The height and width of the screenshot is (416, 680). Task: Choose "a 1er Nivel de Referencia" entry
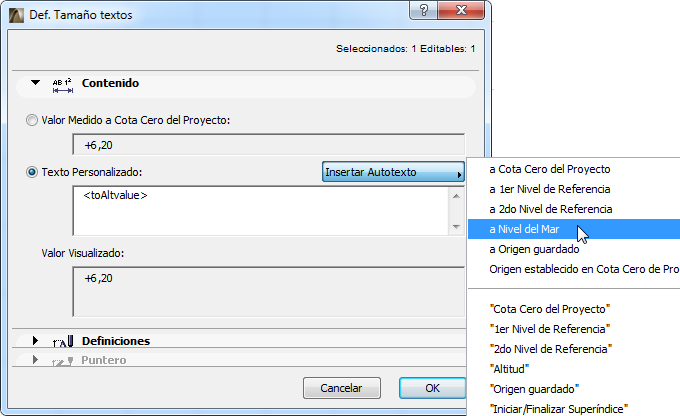[x=549, y=189]
